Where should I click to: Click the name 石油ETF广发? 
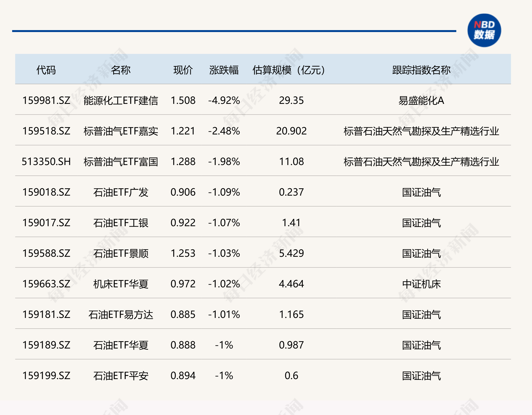[x=121, y=192]
